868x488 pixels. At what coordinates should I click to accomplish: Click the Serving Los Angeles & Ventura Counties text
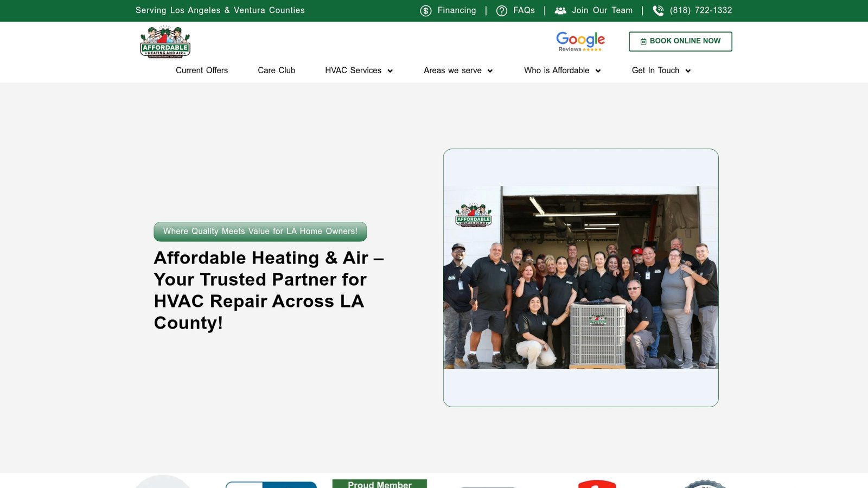[x=220, y=10]
